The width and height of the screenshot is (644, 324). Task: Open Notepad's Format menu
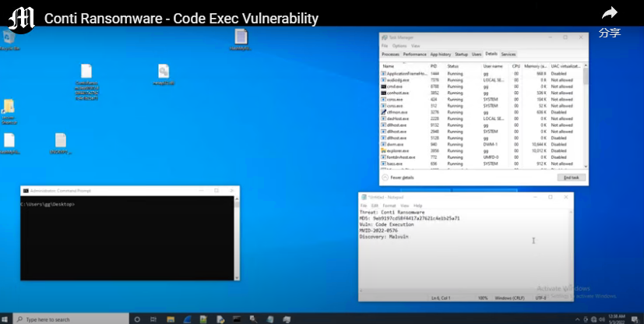coord(389,206)
